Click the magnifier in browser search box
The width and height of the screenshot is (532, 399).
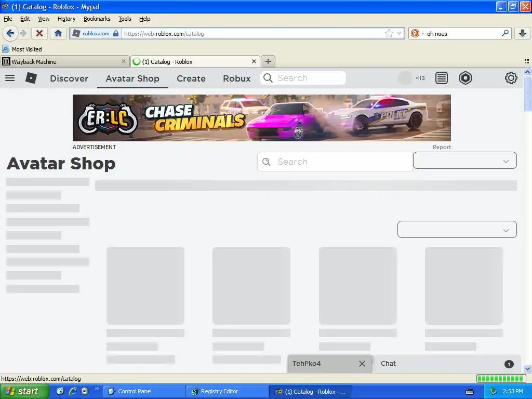coord(505,33)
